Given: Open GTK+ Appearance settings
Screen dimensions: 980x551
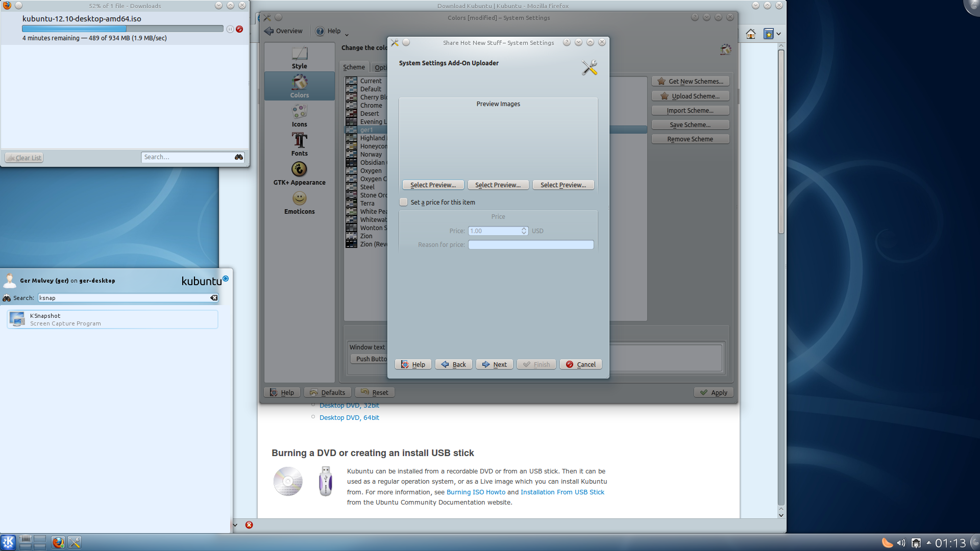Looking at the screenshot, I should point(300,173).
